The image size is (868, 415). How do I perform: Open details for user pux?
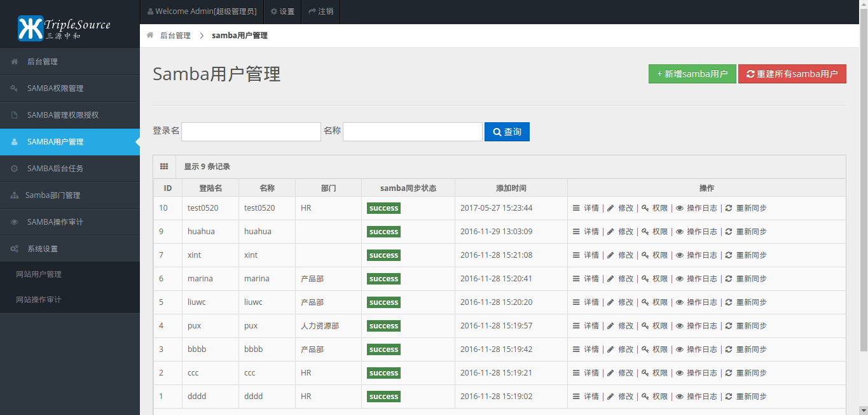586,326
